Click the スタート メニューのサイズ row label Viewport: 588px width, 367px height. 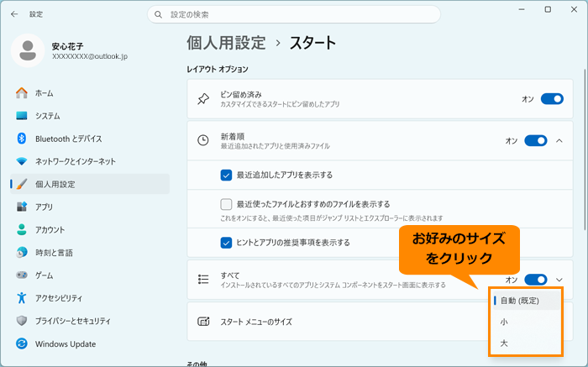tap(256, 322)
